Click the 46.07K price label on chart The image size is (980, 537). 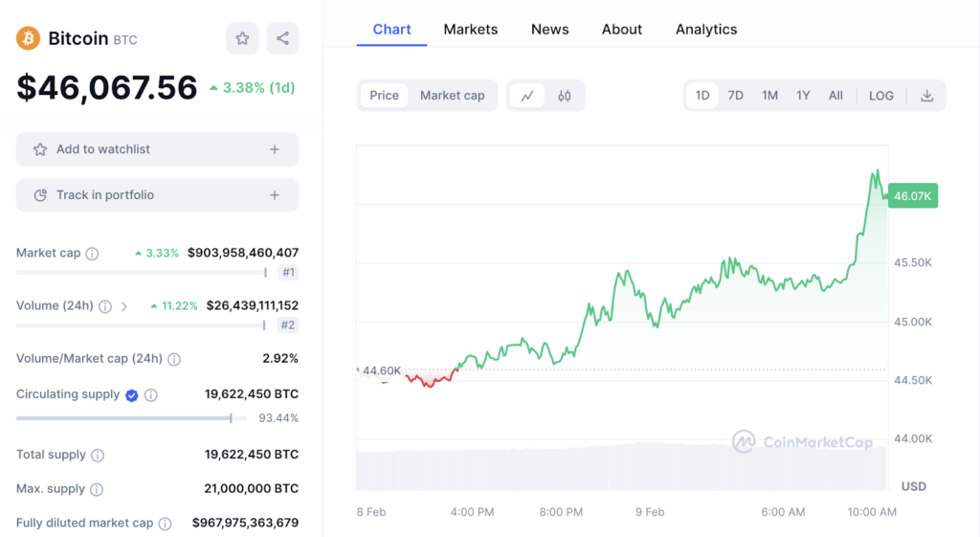click(x=912, y=196)
